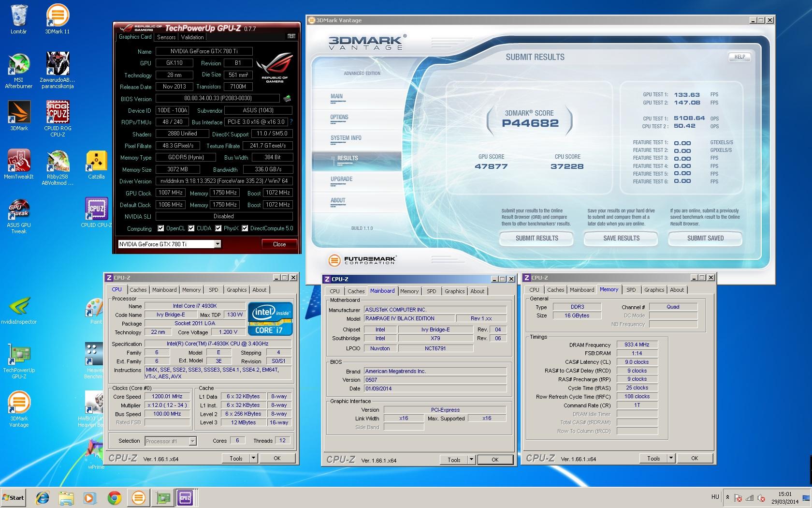
Task: Open the SPD tab in Memory CPU-Z window
Action: coord(631,290)
